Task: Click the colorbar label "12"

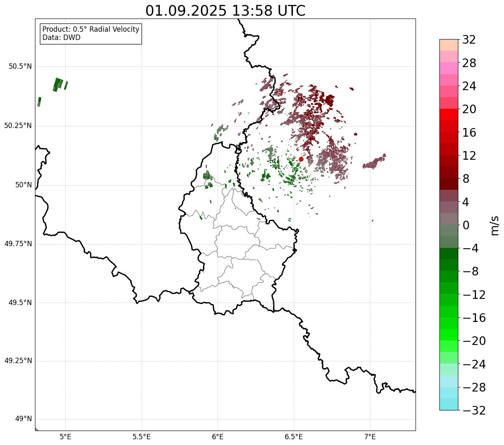Action: pos(469,156)
